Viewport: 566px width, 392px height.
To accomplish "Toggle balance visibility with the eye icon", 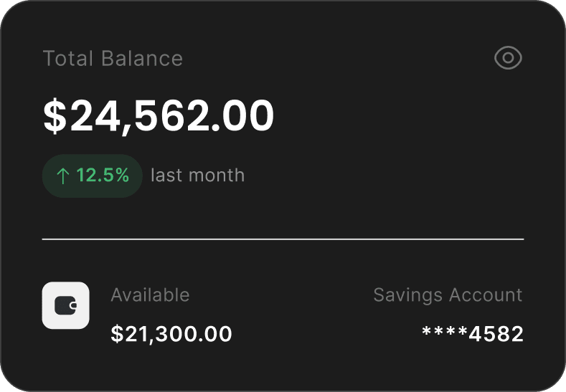I will coord(508,58).
